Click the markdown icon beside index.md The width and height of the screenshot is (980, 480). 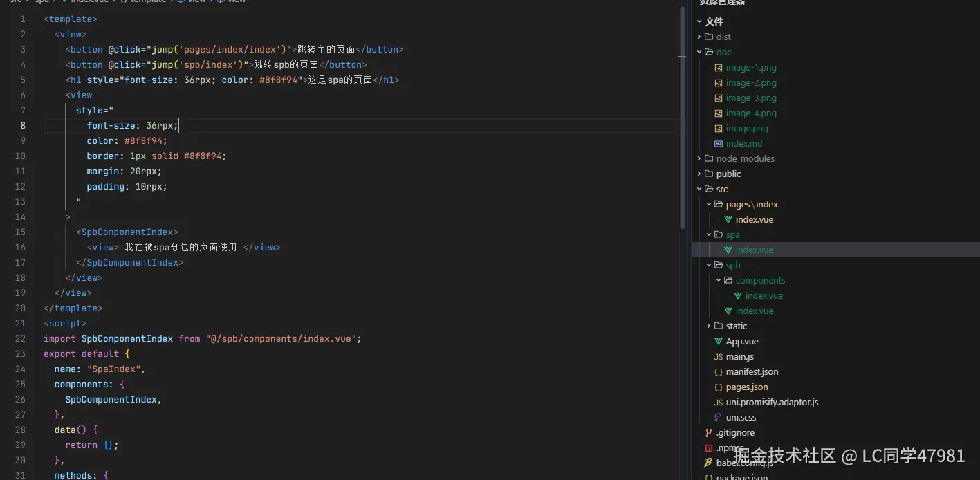(x=719, y=144)
